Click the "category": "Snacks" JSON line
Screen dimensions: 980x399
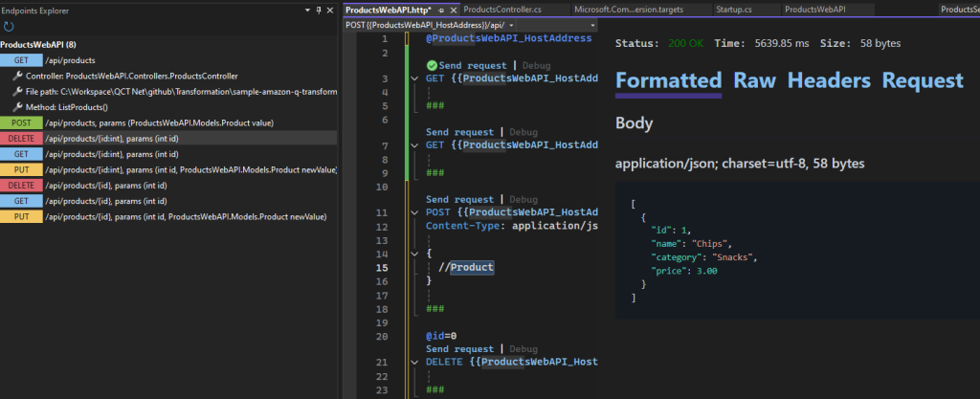click(x=704, y=257)
